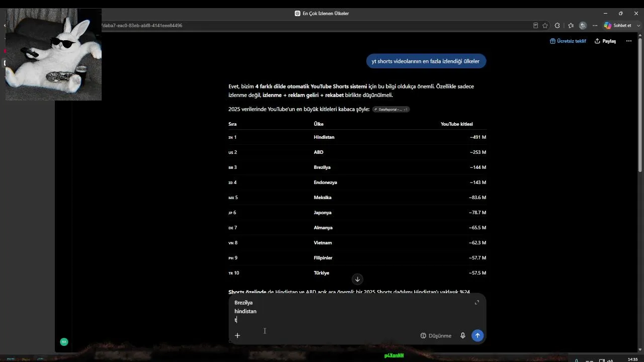Image resolution: width=644 pixels, height=362 pixels.
Task: Click the ~78.7 M audience value
Action: click(477, 213)
